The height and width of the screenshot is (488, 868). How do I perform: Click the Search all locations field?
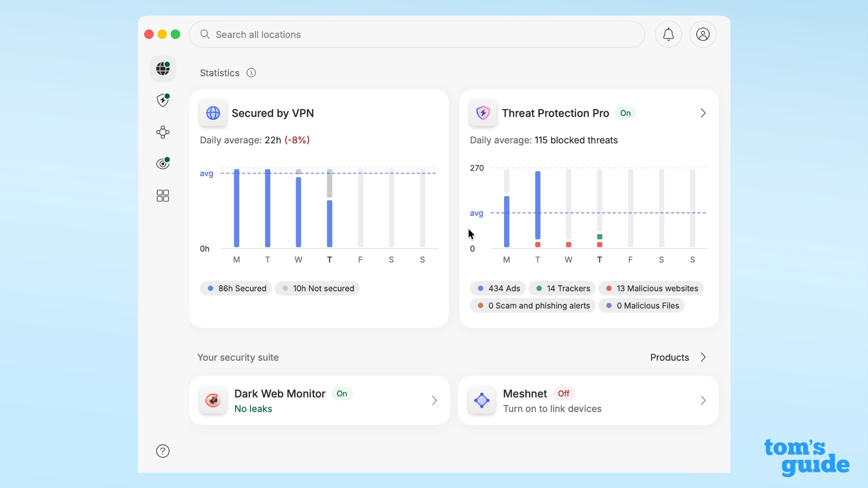tap(416, 34)
